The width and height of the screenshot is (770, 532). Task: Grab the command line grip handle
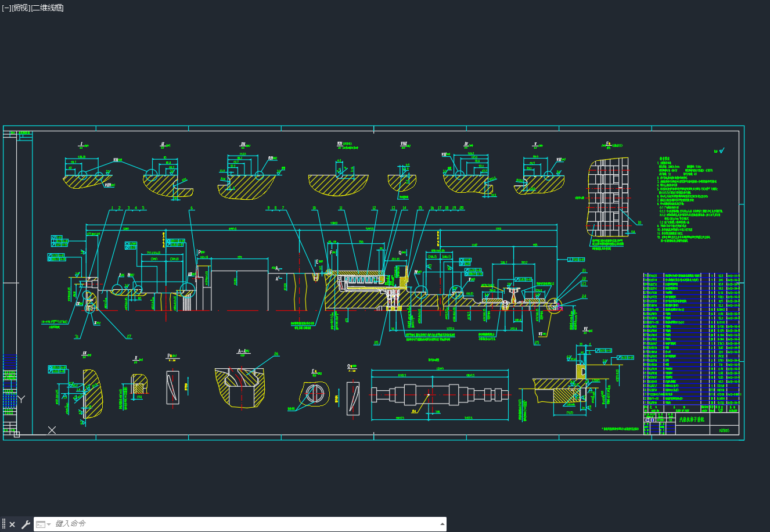3,524
